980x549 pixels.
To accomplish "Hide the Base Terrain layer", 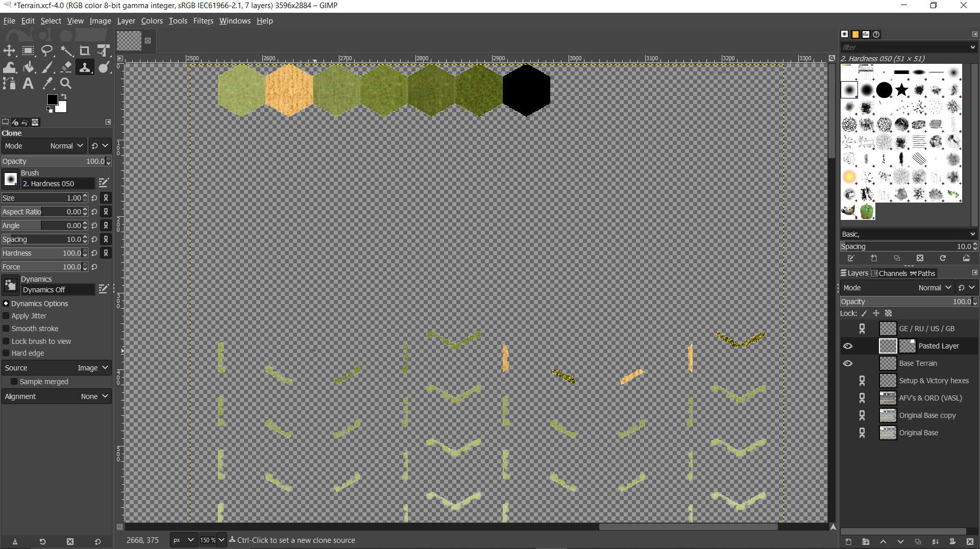I will (848, 363).
